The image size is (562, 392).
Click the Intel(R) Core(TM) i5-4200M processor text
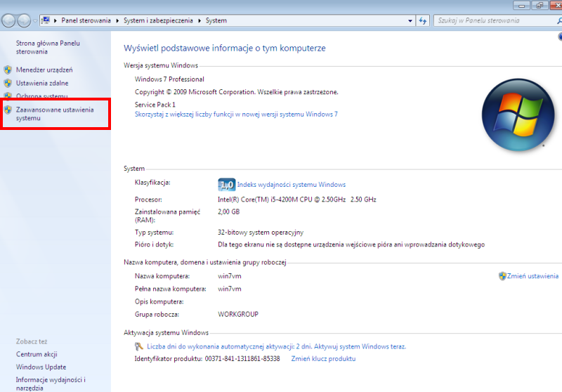tap(296, 200)
